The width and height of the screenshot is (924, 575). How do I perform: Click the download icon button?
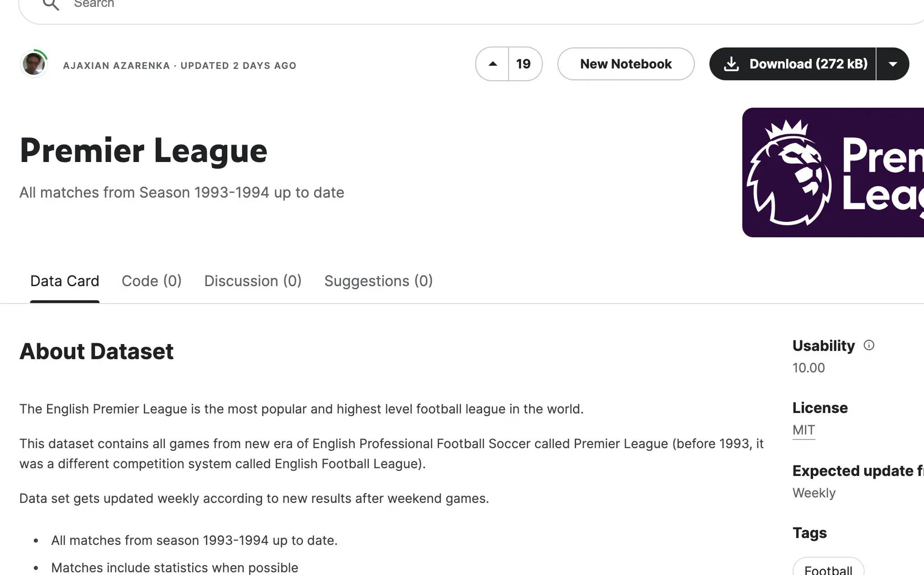731,63
